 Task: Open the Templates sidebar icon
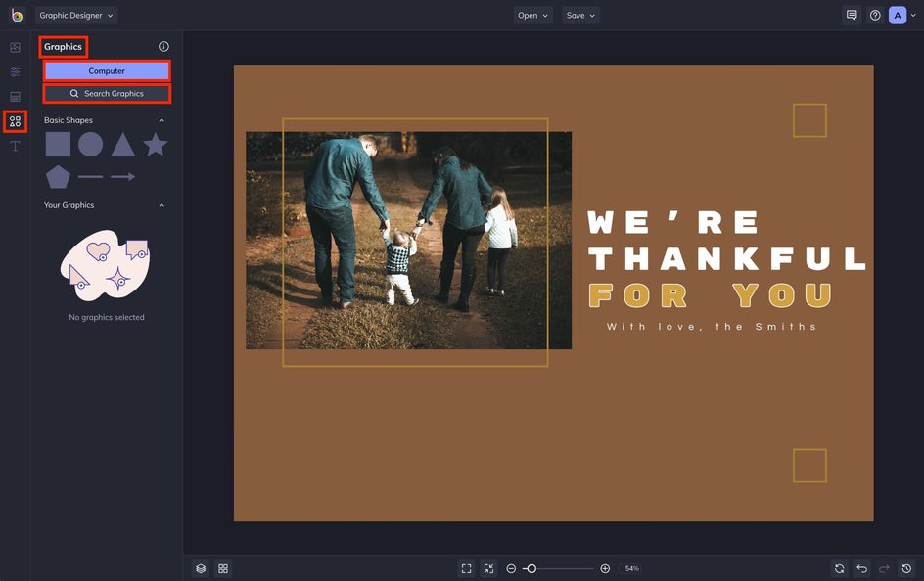coord(16,97)
